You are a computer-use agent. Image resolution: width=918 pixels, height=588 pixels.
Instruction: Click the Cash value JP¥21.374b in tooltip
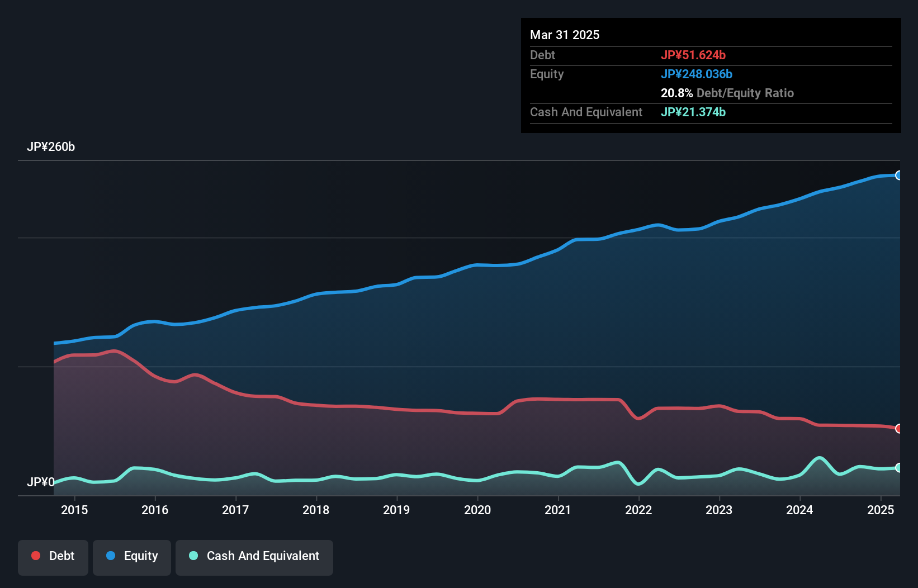coord(693,112)
